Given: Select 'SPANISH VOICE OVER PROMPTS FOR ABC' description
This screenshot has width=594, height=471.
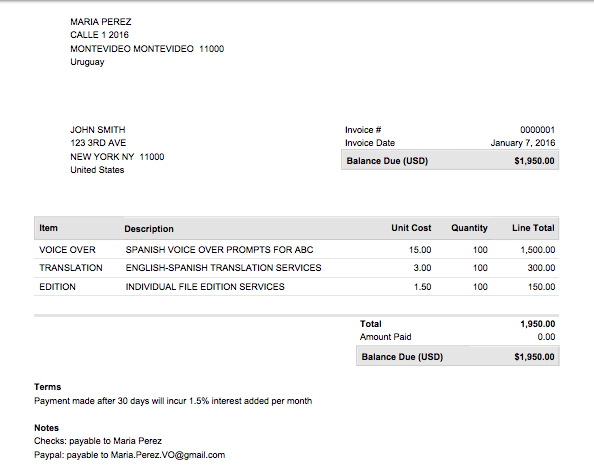Looking at the screenshot, I should pos(220,250).
